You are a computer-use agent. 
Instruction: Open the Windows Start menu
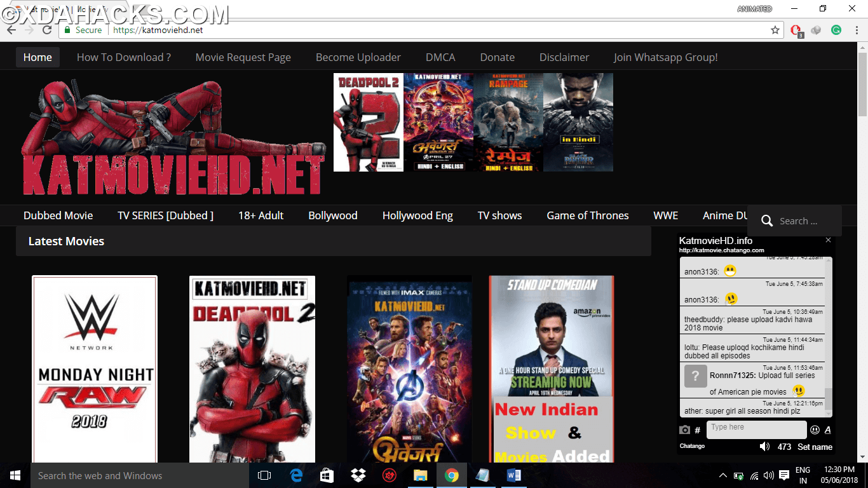point(15,475)
